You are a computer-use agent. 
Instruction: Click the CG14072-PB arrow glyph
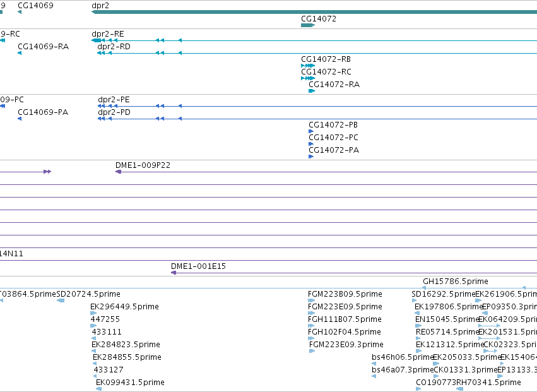pos(311,131)
